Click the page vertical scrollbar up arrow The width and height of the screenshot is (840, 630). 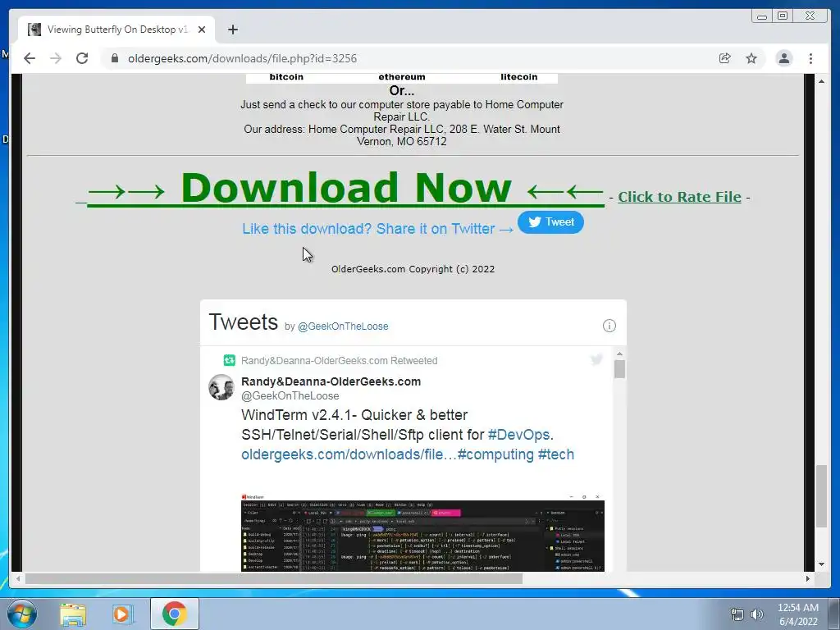821,81
